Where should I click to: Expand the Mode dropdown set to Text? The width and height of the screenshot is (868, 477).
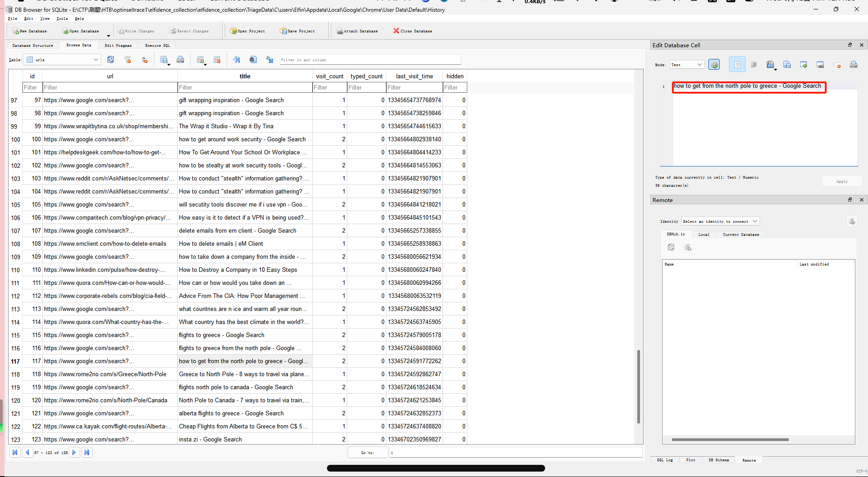(x=687, y=65)
